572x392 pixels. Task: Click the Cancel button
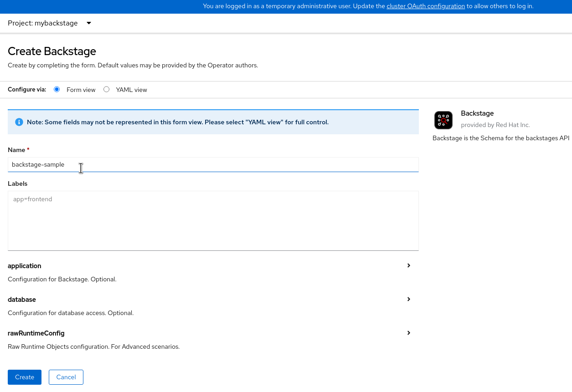pos(66,377)
